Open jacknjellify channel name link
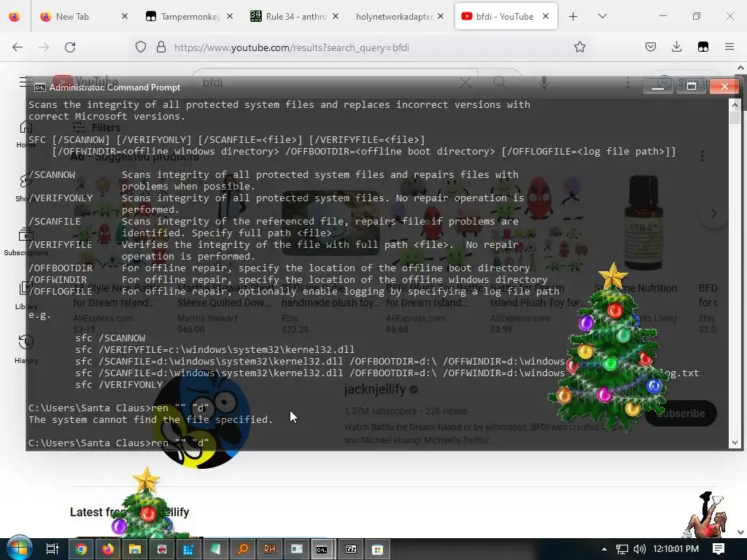The height and width of the screenshot is (560, 747). [x=375, y=389]
